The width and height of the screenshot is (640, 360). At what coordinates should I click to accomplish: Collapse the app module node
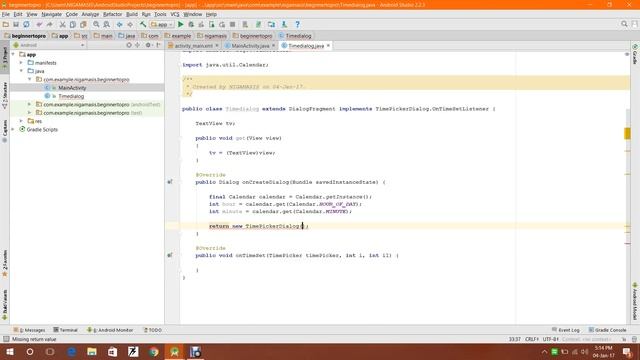(x=14, y=54)
